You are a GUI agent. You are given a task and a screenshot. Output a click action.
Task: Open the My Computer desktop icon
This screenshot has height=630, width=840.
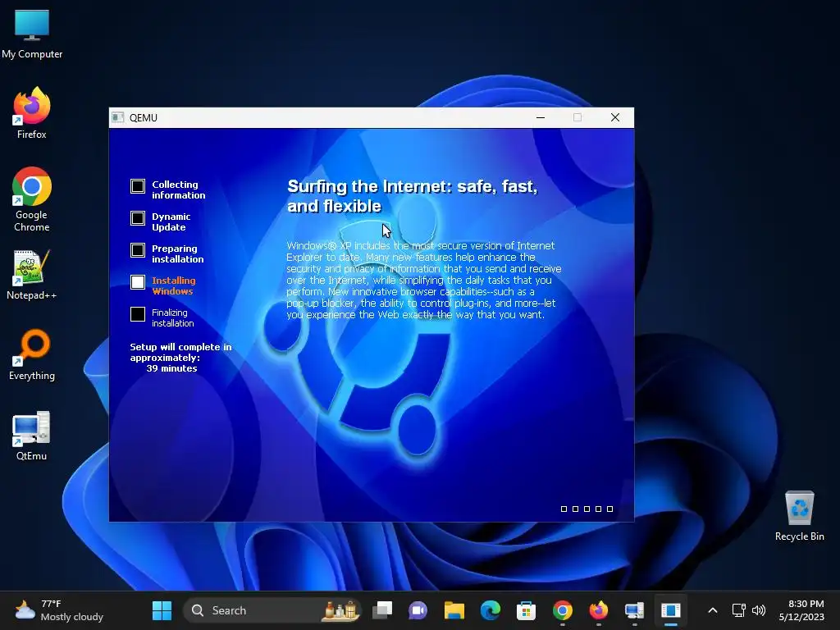click(32, 34)
